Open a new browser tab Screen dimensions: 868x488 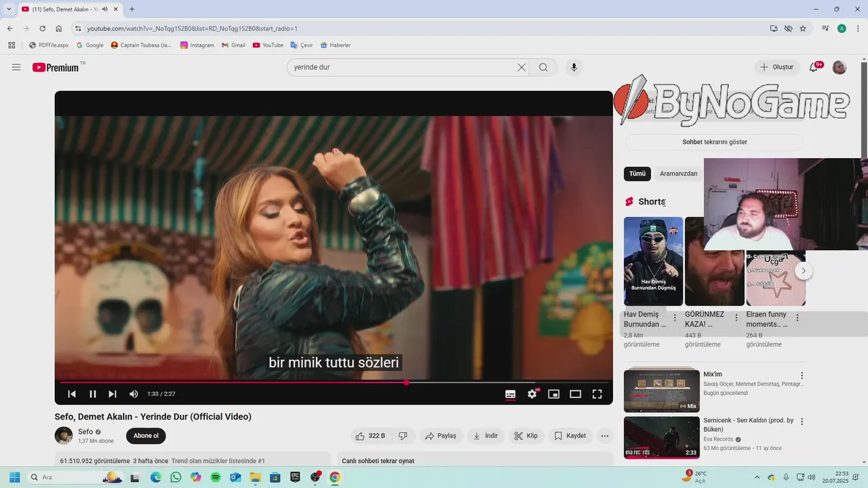132,9
